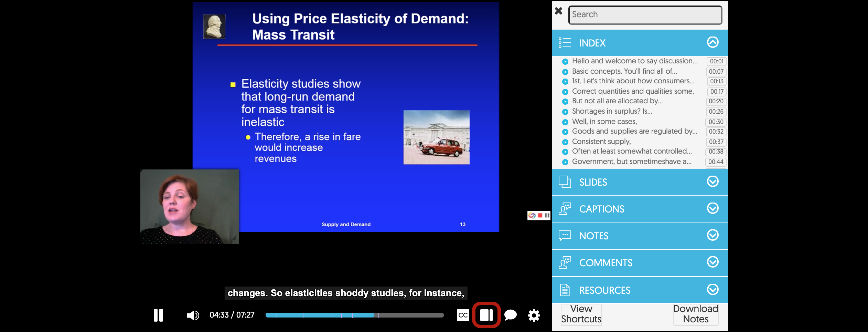Click the View Shortcuts button
The width and height of the screenshot is (868, 332).
pos(581,314)
